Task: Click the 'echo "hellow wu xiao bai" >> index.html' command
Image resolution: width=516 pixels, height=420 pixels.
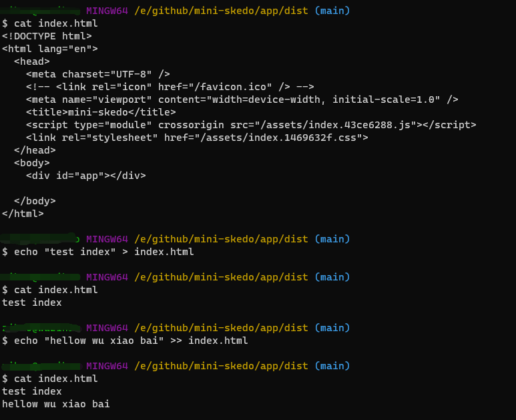Action: [131, 341]
